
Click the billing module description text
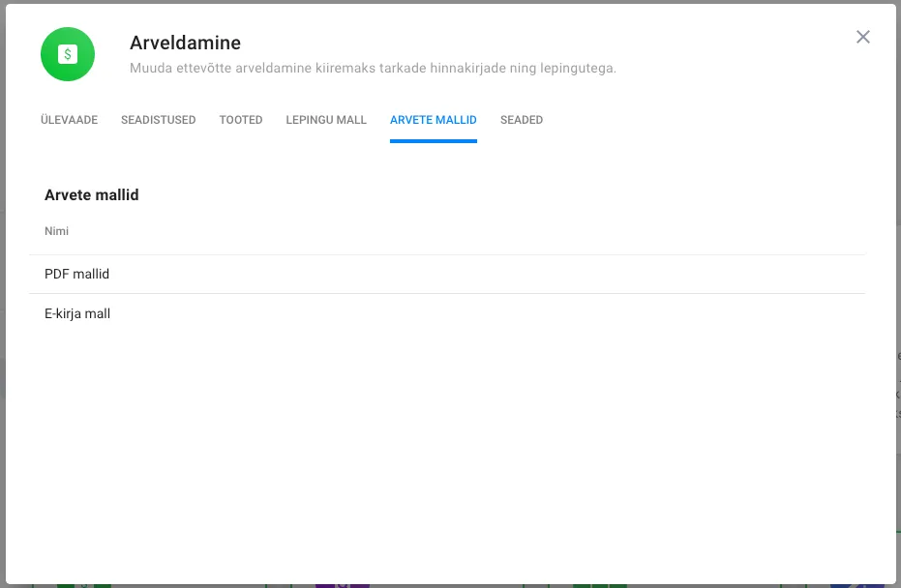[x=373, y=69]
